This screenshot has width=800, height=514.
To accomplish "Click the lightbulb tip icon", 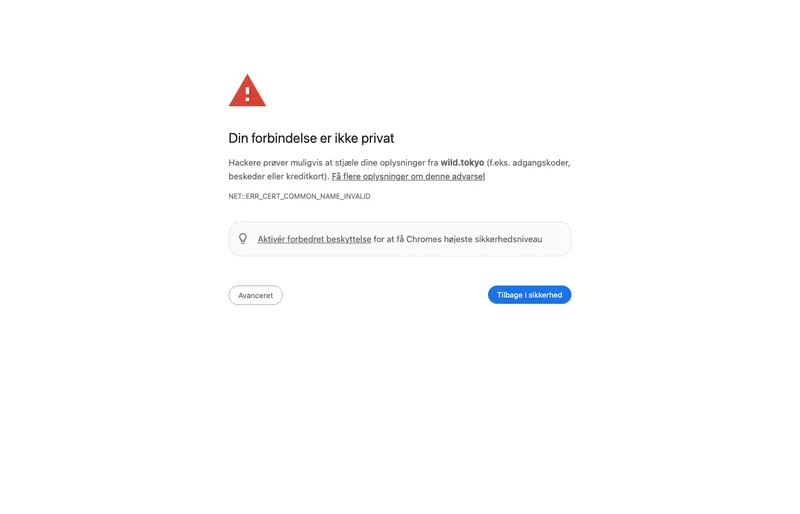I will 243,238.
